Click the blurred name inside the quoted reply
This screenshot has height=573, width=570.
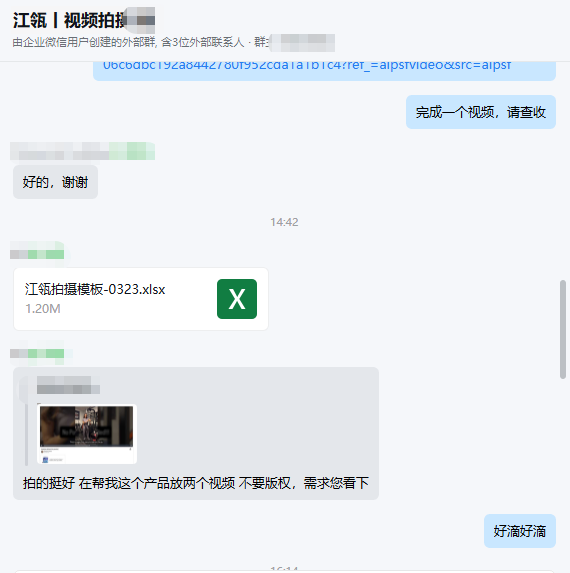tap(68, 385)
